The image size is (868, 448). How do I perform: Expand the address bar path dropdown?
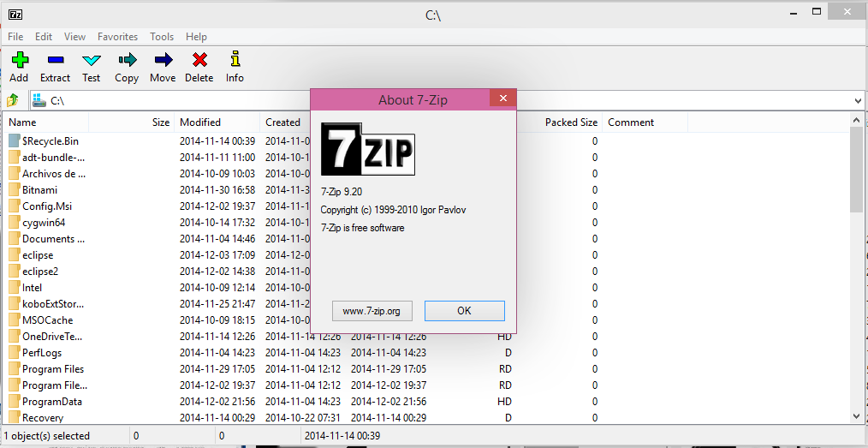tap(858, 100)
